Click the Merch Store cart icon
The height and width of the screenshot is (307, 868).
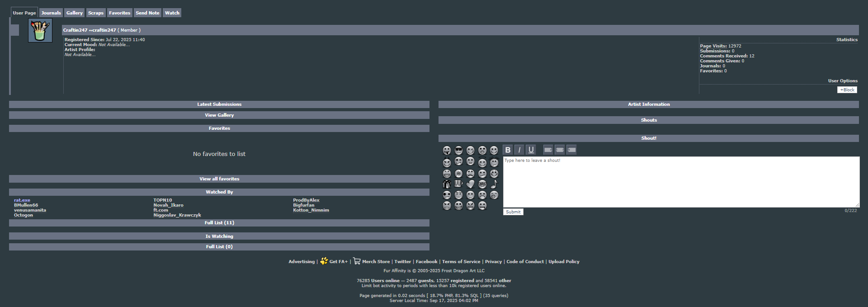[x=357, y=261]
